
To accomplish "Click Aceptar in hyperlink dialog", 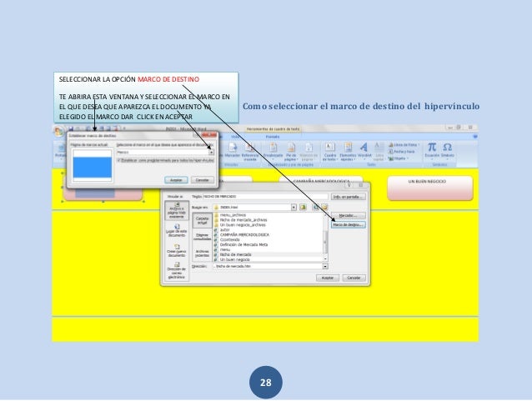I will pos(328,278).
